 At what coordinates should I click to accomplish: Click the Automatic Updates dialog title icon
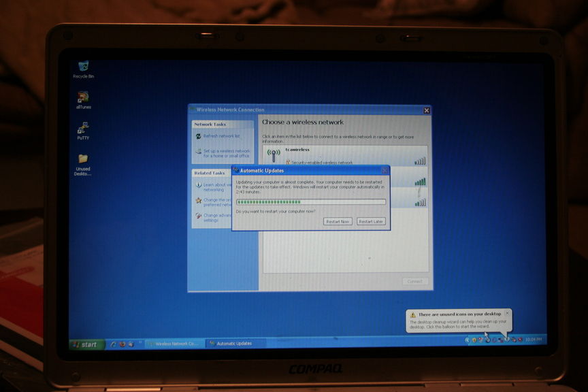(236, 171)
